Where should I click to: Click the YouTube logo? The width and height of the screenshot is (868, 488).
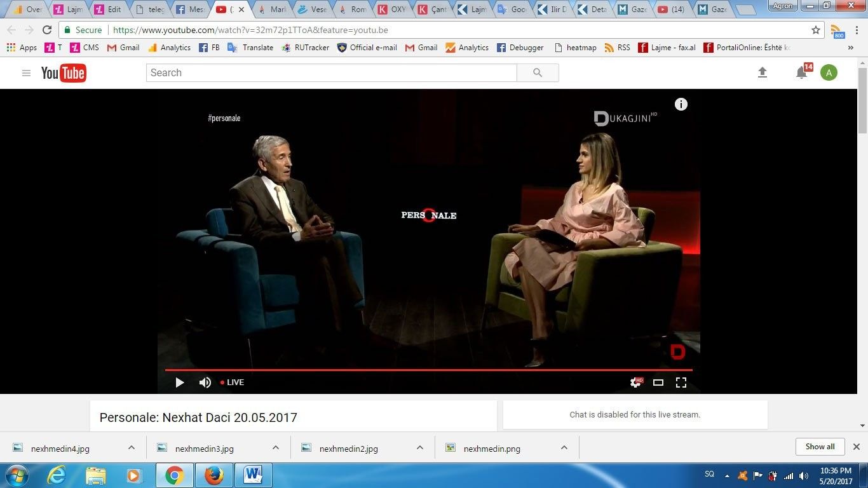point(64,73)
